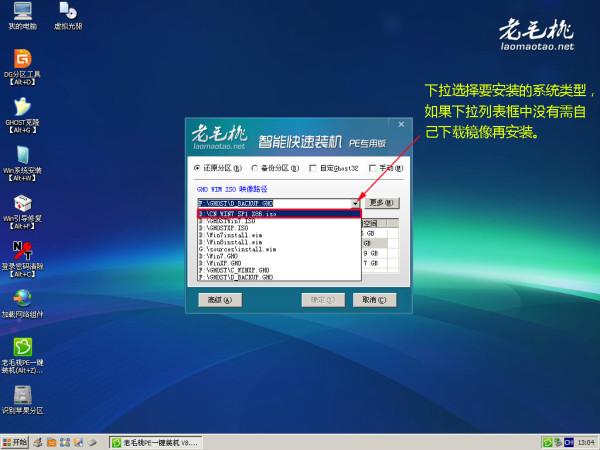Choose the GHOSTWin7.ISO list entry
This screenshot has width=600, height=450.
[279, 221]
